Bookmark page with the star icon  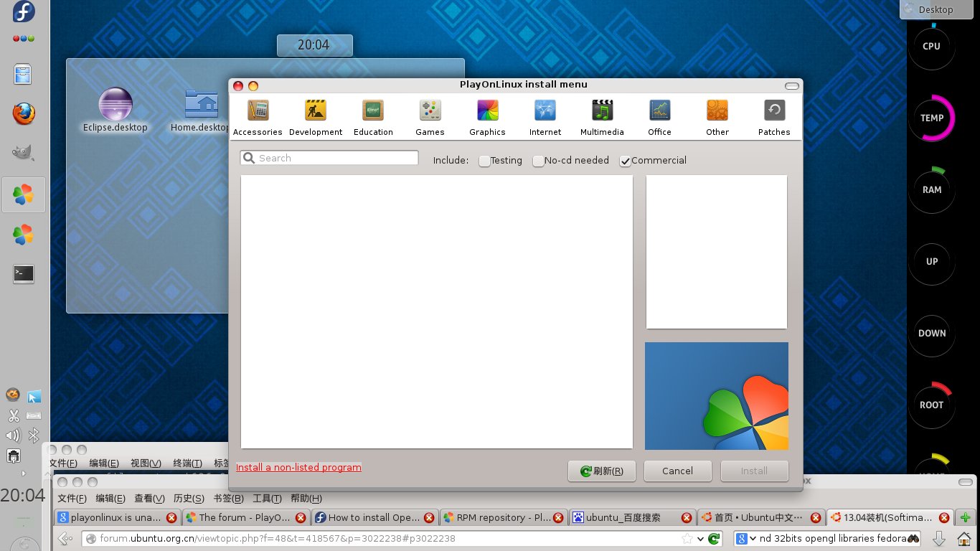(687, 539)
